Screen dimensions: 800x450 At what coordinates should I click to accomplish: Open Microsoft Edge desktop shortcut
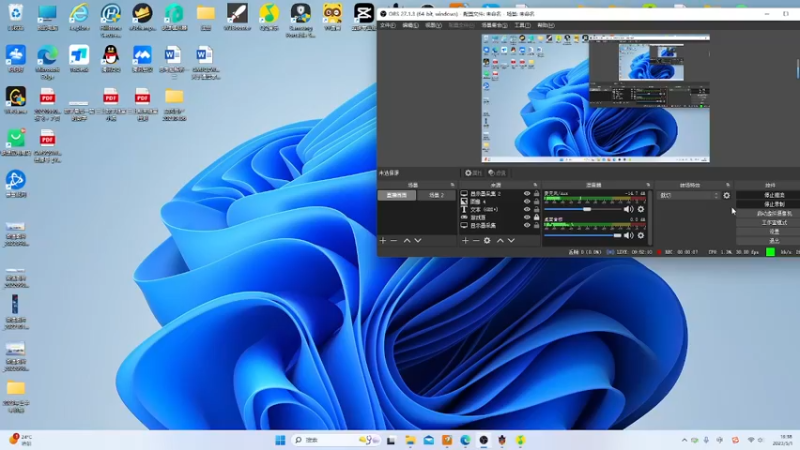point(47,62)
